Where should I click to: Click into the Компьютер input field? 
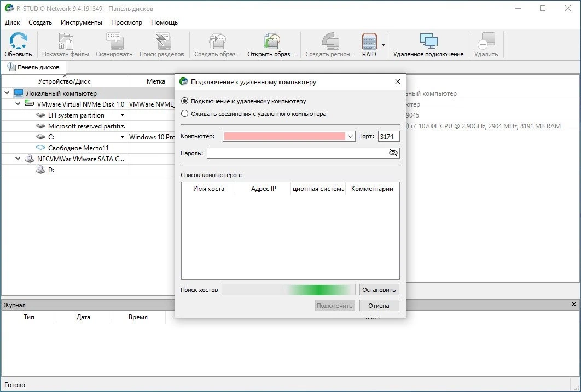coord(284,137)
